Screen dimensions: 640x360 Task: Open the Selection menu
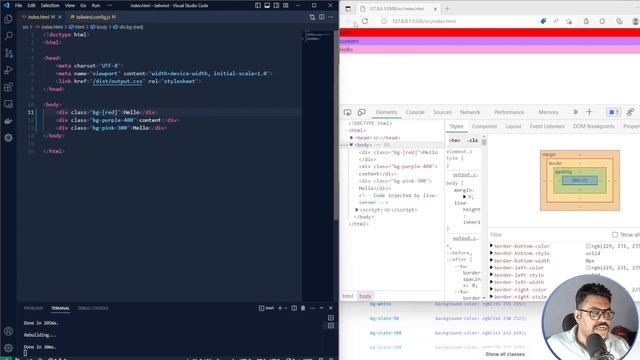[50, 6]
